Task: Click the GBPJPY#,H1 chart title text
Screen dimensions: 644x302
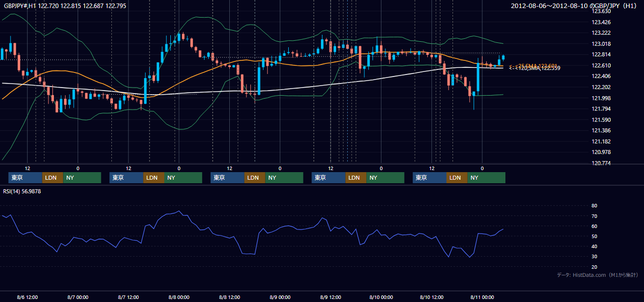Action: pyautogui.click(x=66, y=6)
